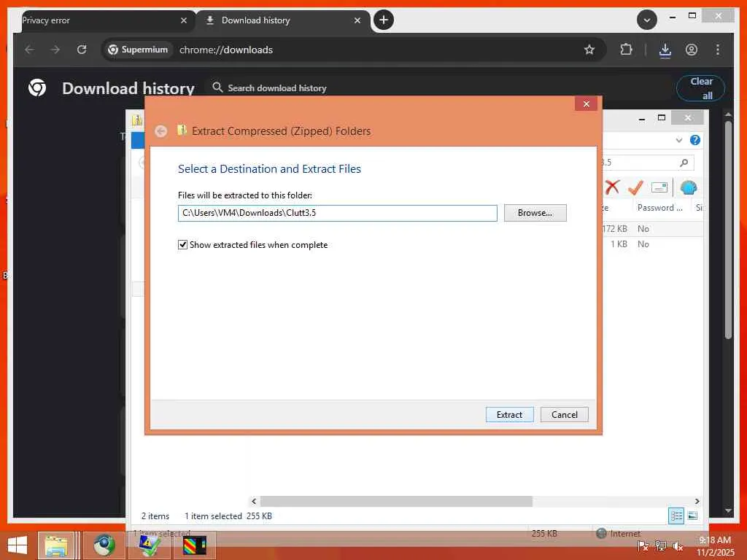Maximize the Explorer window
747x560 pixels.
[x=661, y=118]
